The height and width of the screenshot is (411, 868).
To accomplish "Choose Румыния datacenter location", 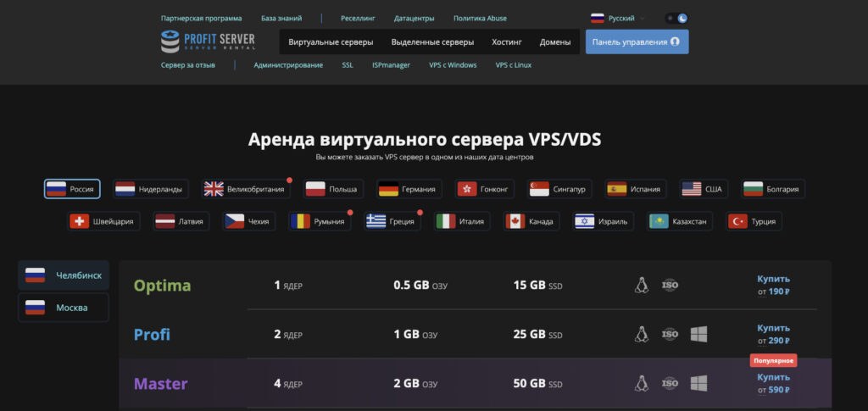I will pos(320,222).
